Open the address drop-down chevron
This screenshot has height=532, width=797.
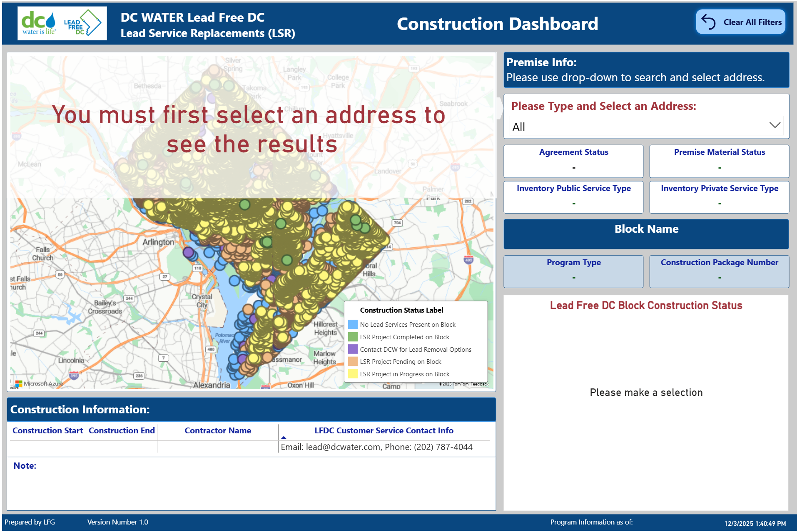pyautogui.click(x=775, y=126)
